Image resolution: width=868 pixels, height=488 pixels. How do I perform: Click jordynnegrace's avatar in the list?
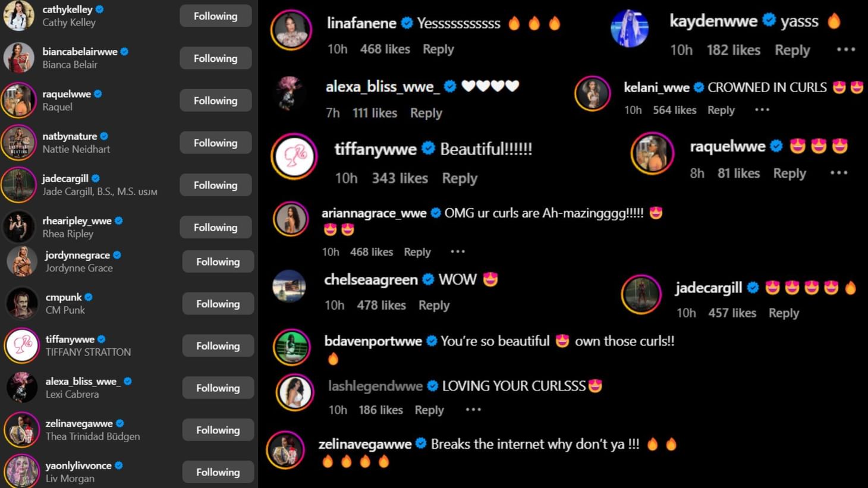coord(23,262)
